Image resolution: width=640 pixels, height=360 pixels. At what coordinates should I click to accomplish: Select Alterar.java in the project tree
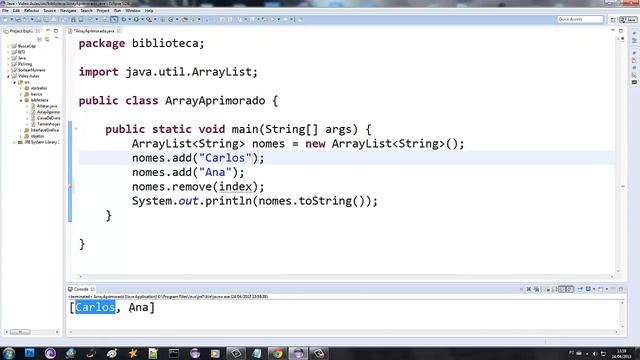pos(47,106)
